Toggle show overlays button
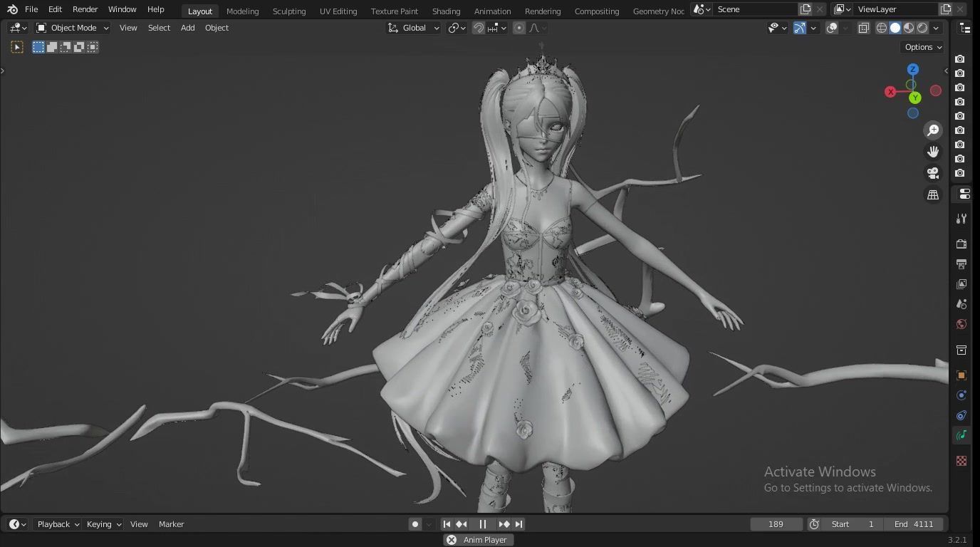Screen dimensions: 980x547 (832, 28)
